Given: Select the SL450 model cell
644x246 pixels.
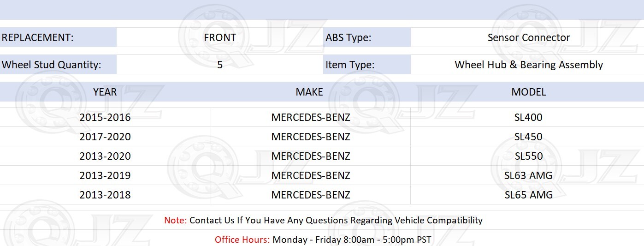Looking at the screenshot, I should (528, 137).
